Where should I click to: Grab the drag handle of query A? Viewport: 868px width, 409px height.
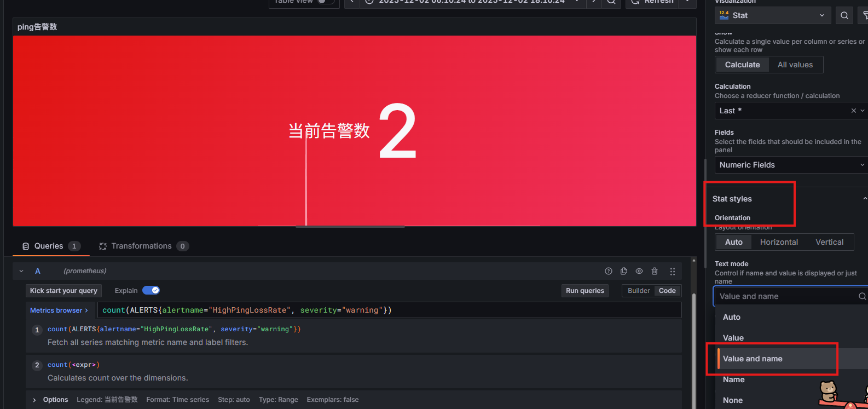673,271
